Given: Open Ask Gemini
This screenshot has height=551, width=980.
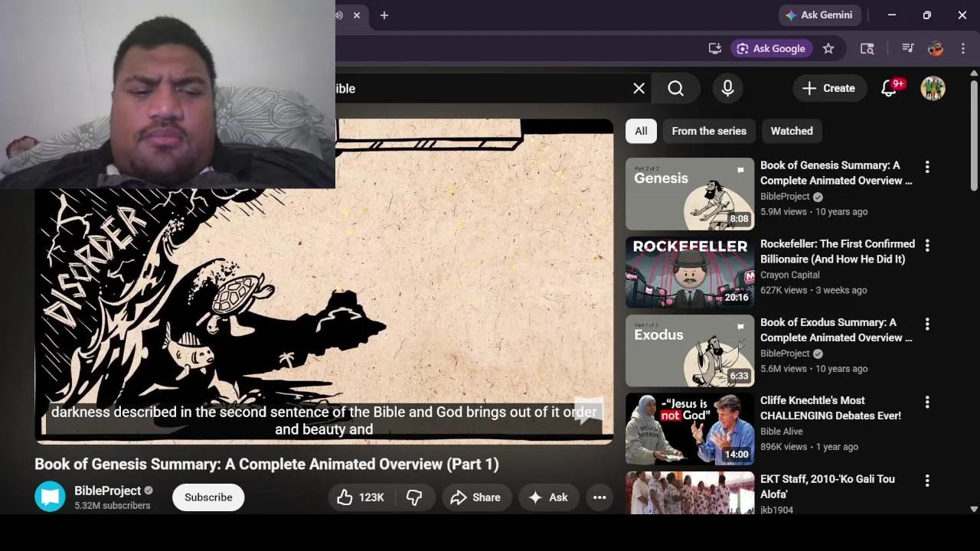Looking at the screenshot, I should (821, 15).
